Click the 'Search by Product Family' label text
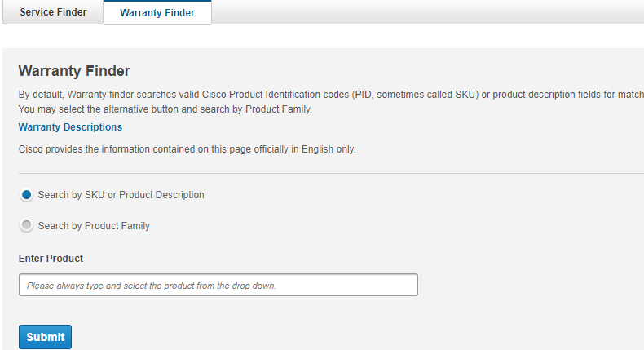 pyautogui.click(x=94, y=226)
